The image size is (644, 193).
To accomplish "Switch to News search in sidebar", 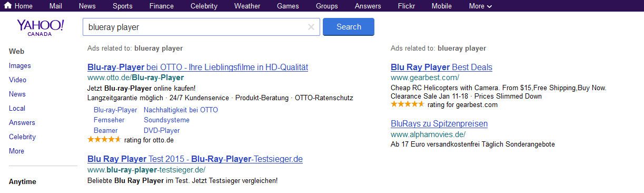I will pyautogui.click(x=17, y=94).
